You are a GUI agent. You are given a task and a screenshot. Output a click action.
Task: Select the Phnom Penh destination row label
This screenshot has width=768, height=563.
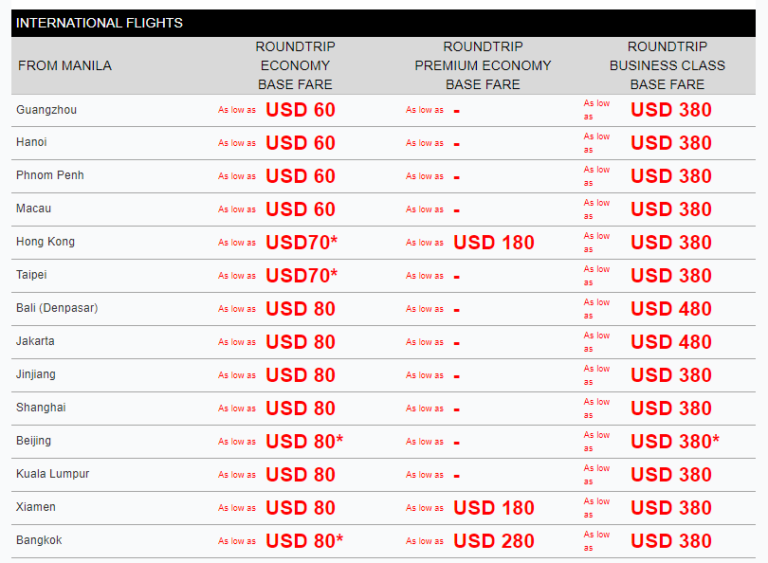tap(50, 176)
